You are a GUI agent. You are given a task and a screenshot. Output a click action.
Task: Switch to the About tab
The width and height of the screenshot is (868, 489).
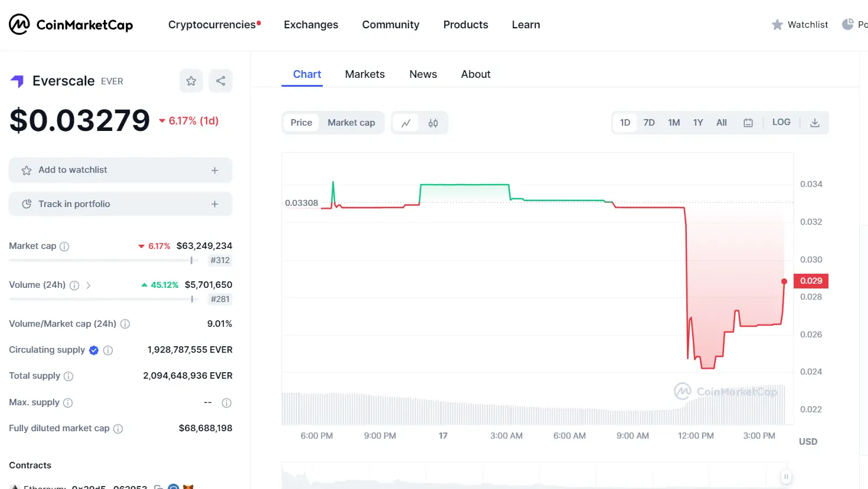[x=476, y=74]
